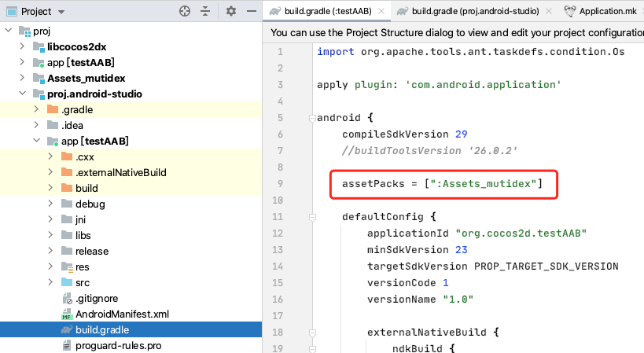Viewport: 644px width, 353px height.
Task: Expand the libs folder
Action: click(x=50, y=235)
